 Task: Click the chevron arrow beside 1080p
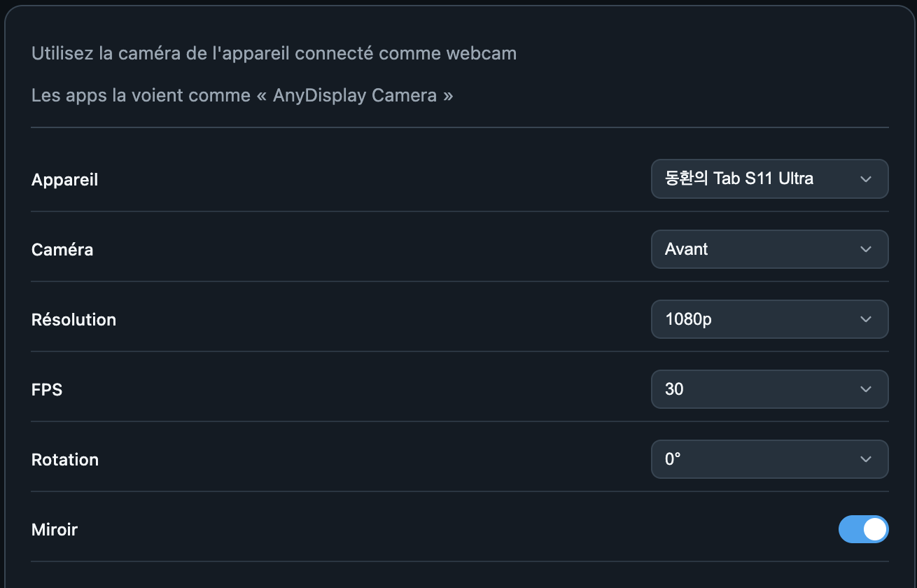[x=866, y=319]
